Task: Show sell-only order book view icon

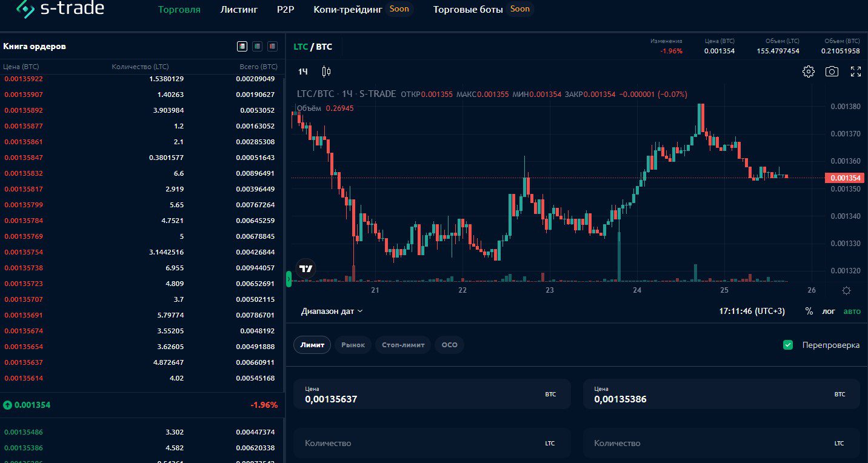Action: click(272, 46)
